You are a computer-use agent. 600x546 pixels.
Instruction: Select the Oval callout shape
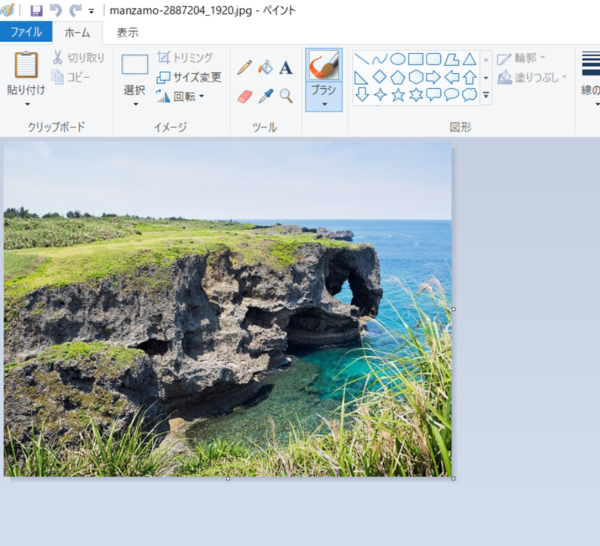point(452,95)
